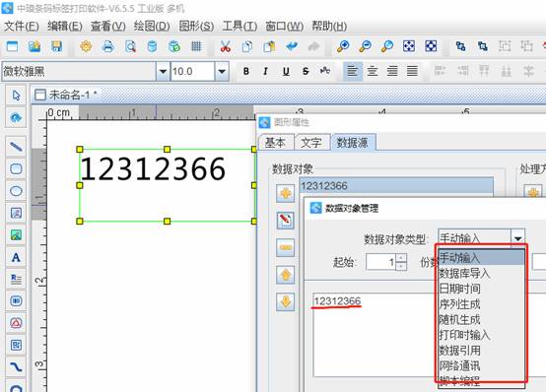Click the 起始 number input field

pos(381,262)
